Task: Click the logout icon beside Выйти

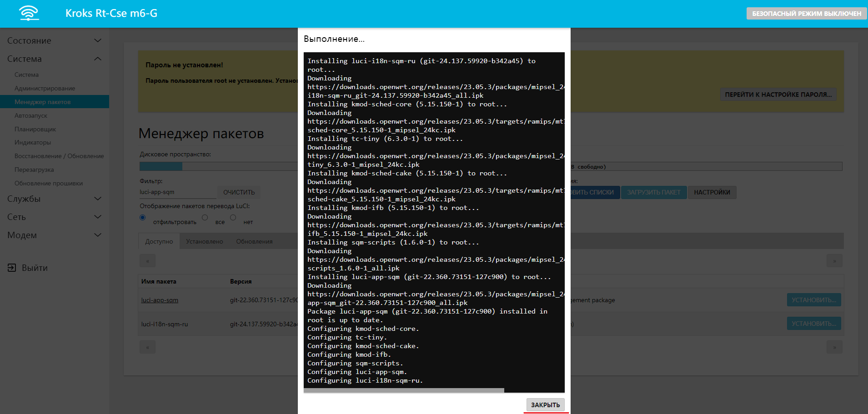Action: 12,268
